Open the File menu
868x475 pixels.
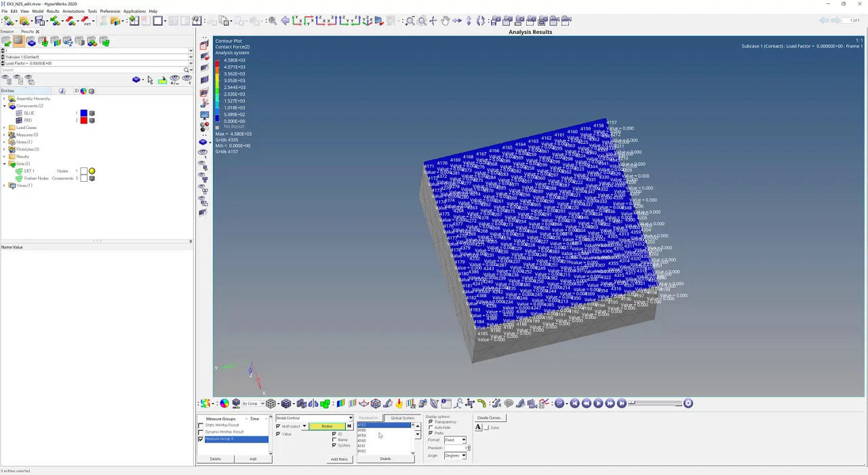click(x=4, y=11)
